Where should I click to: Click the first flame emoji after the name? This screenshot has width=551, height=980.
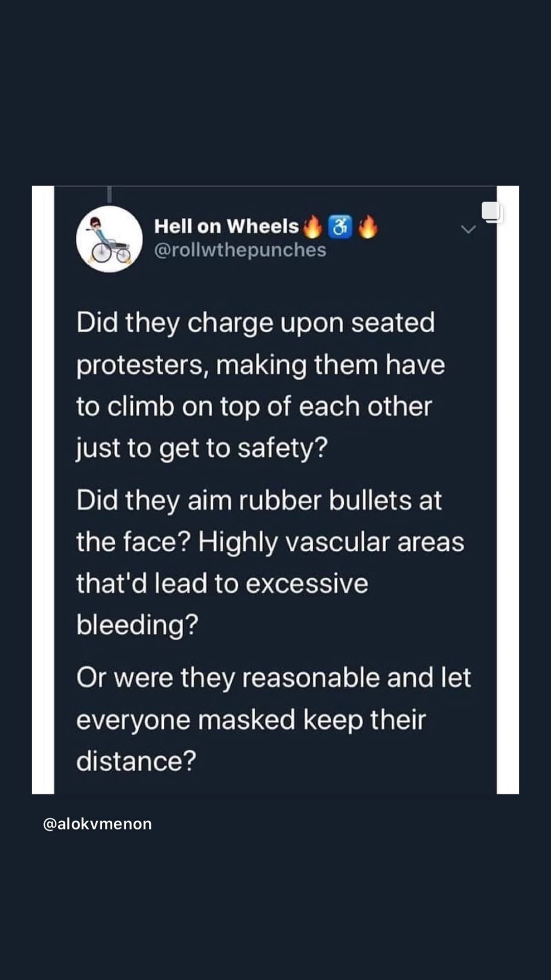(312, 227)
